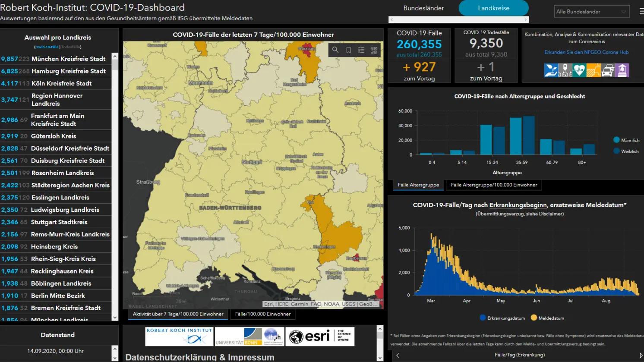Open the Alle Bundesländer dropdown
Image resolution: width=644 pixels, height=362 pixels.
(x=592, y=12)
